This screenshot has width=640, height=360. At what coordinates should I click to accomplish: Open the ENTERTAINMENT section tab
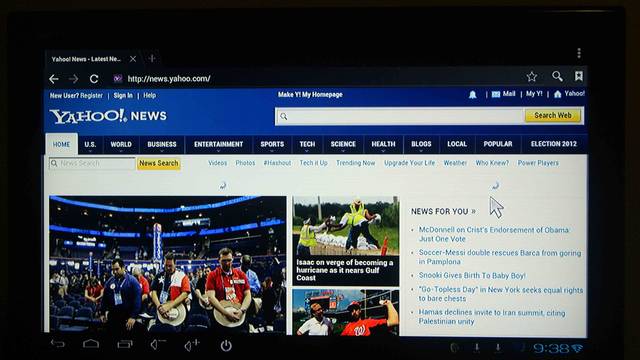(218, 144)
